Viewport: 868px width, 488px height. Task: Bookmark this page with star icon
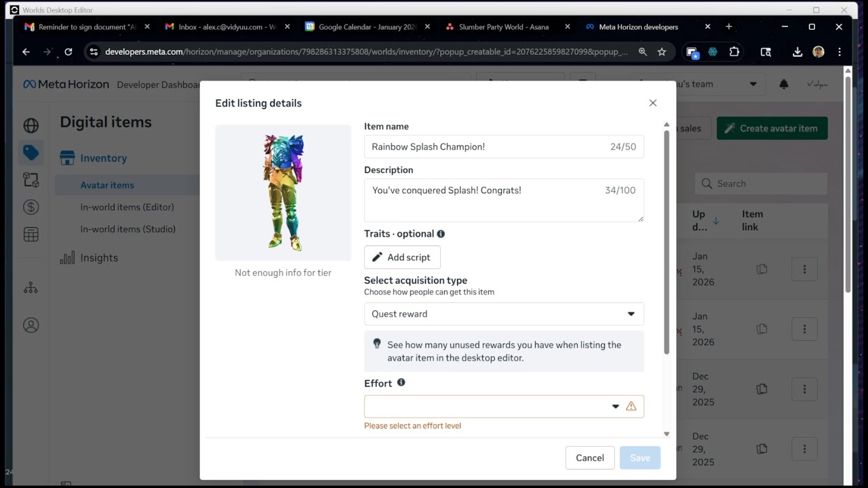(662, 52)
